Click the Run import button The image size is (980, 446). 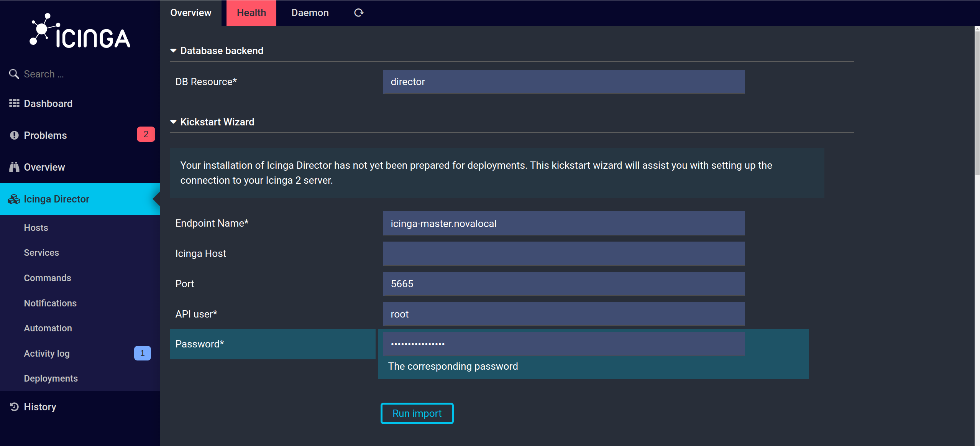[x=417, y=413]
